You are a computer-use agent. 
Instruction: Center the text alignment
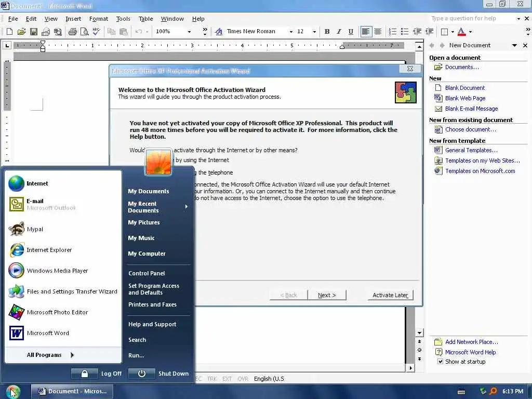tap(378, 32)
